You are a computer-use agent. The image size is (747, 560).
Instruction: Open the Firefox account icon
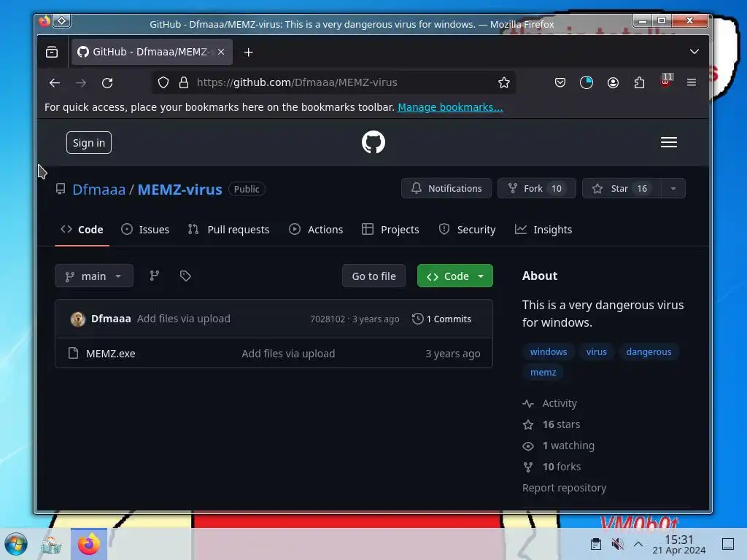613,83
